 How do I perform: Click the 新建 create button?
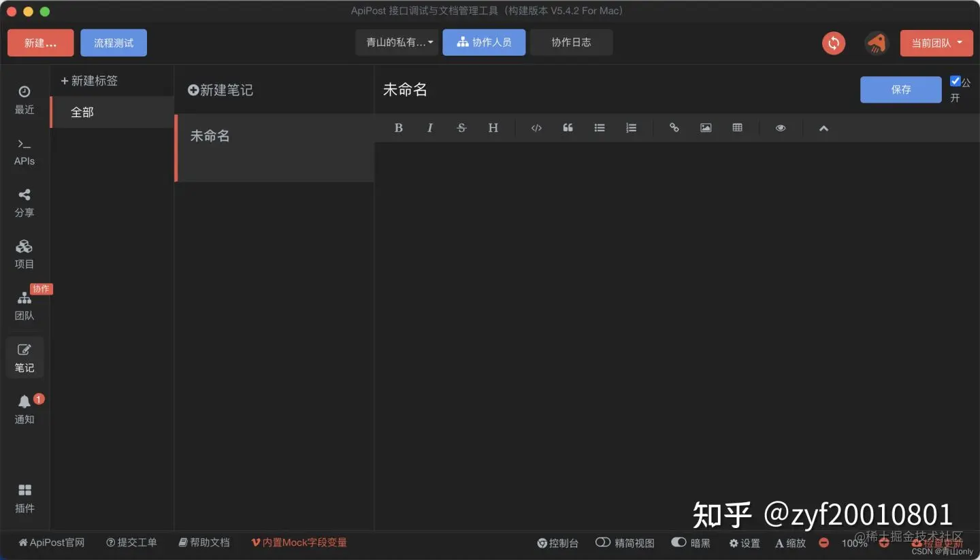[40, 43]
